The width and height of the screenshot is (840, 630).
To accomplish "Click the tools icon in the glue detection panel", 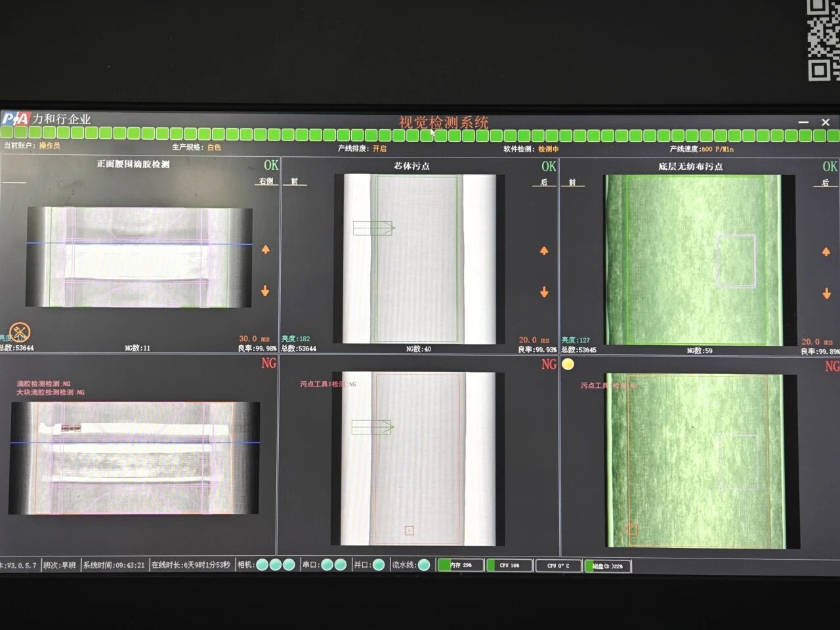I will (x=20, y=332).
